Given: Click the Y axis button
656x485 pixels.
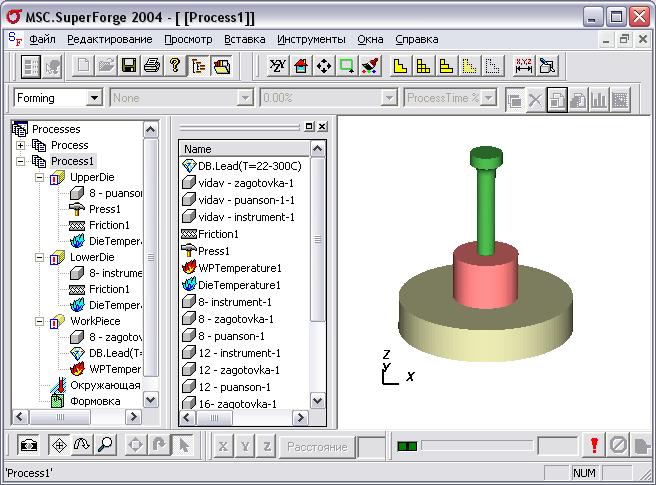Looking at the screenshot, I should click(x=245, y=447).
